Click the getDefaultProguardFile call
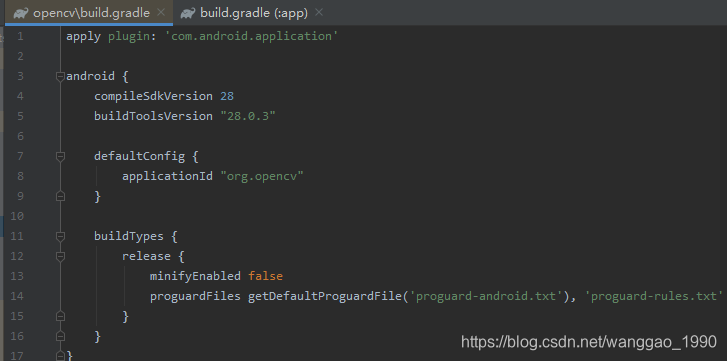This screenshot has width=727, height=361. click(x=325, y=296)
